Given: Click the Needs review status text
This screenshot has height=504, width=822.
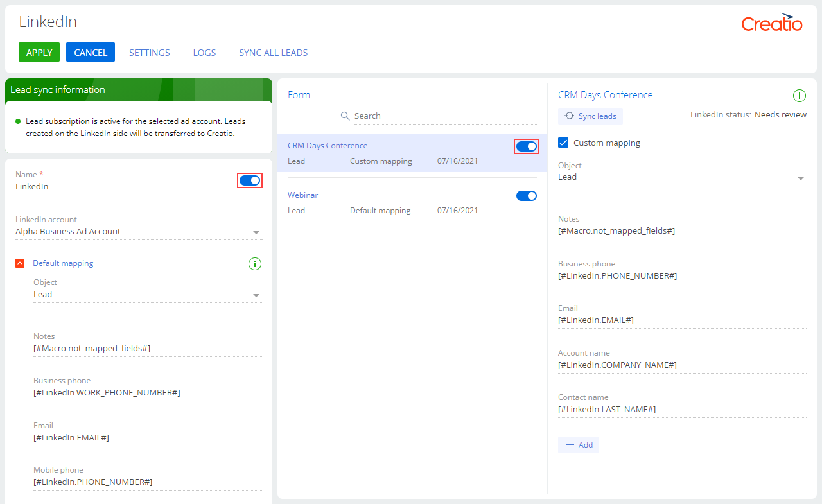Looking at the screenshot, I should tap(780, 115).
